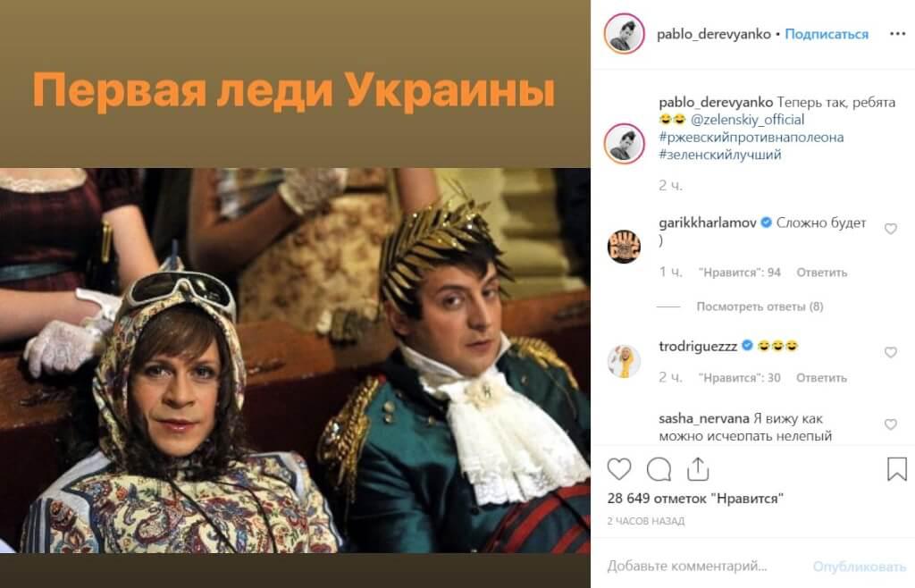
Task: Open garikkharlamov's profile picture
Action: tap(624, 246)
